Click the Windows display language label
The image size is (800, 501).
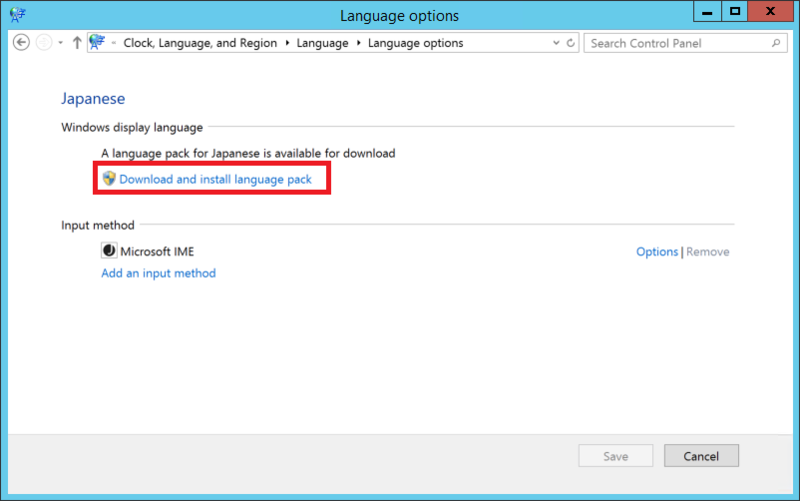click(x=132, y=128)
